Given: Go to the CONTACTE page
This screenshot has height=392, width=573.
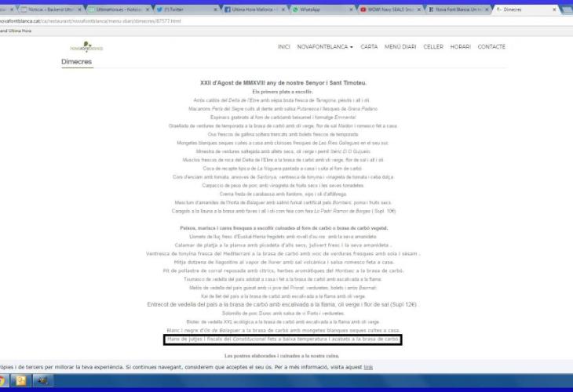Looking at the screenshot, I should (x=491, y=47).
